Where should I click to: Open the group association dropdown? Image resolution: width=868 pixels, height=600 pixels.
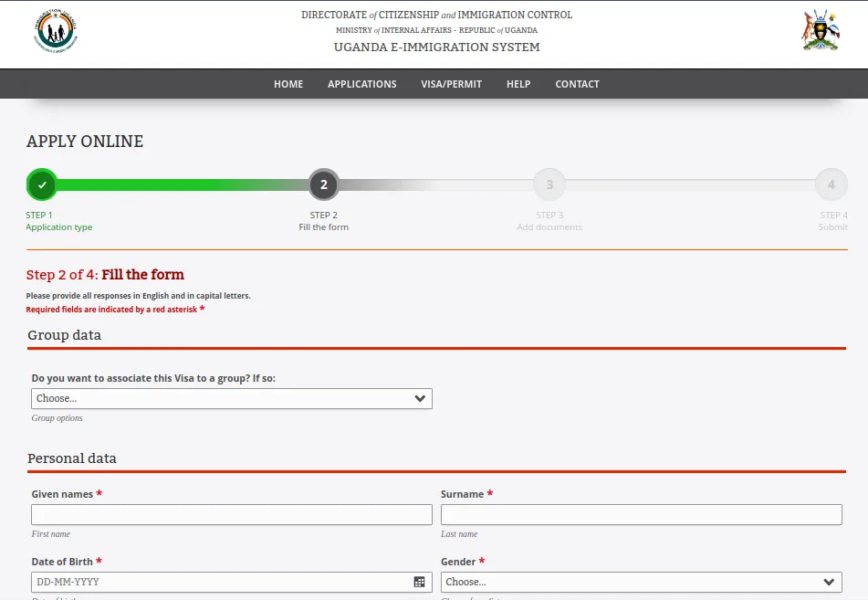[232, 398]
